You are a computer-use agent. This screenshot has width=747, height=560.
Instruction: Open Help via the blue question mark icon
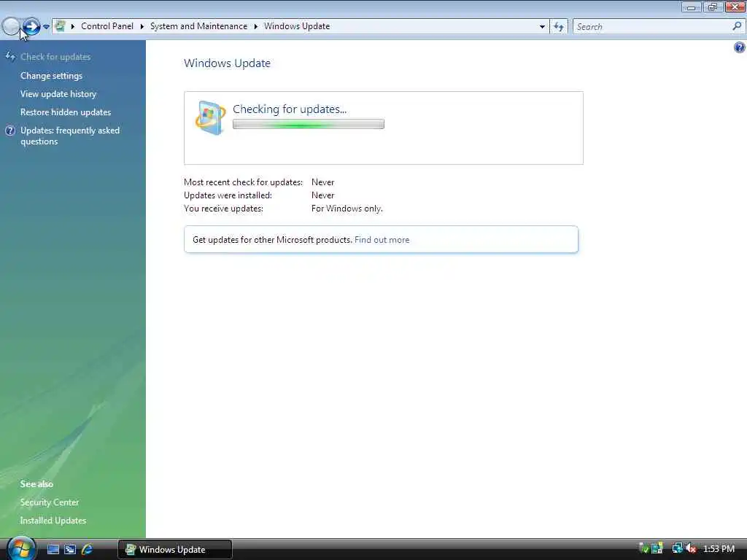[740, 47]
